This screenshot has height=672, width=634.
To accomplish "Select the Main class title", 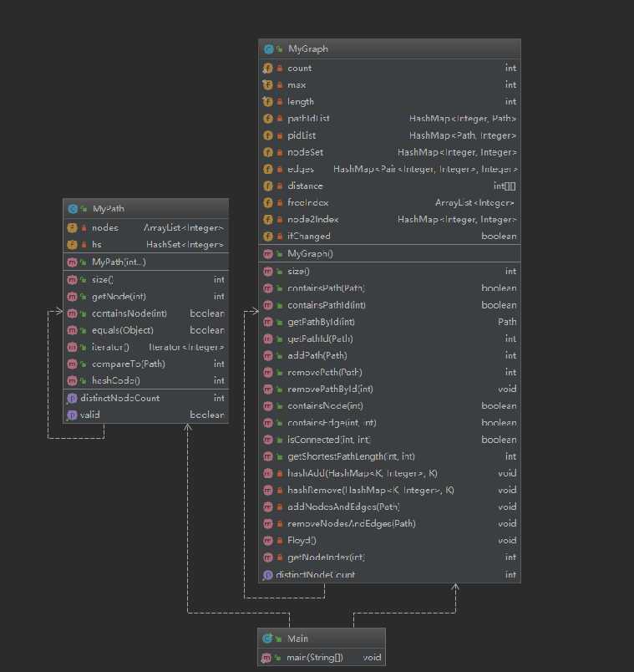I will tap(297, 639).
